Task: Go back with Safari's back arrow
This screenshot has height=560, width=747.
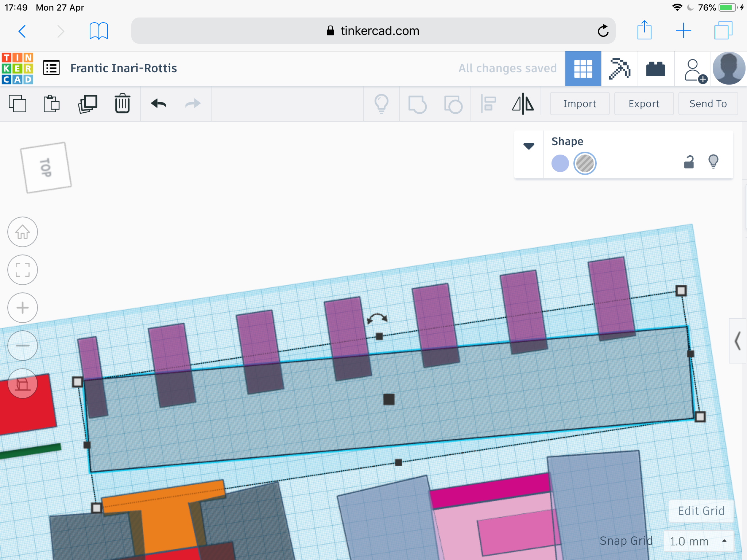Action: pyautogui.click(x=22, y=31)
